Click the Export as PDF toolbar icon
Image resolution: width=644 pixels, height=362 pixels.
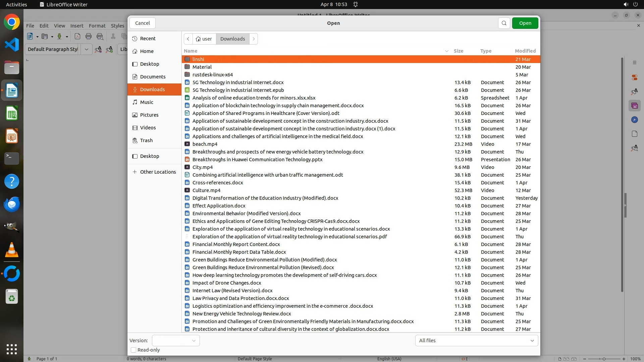pos(77,37)
